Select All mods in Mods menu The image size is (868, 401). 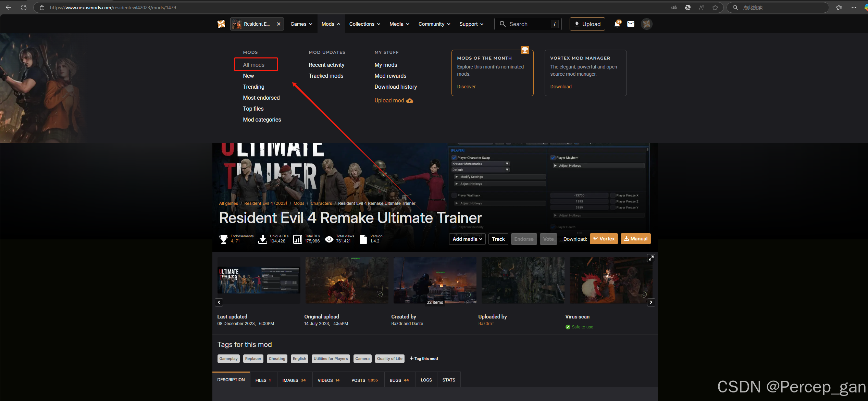(x=254, y=65)
